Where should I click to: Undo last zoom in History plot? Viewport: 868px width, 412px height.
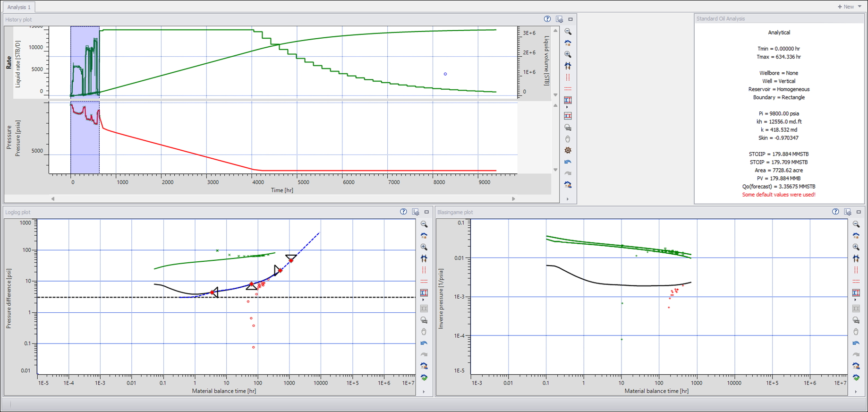(568, 162)
